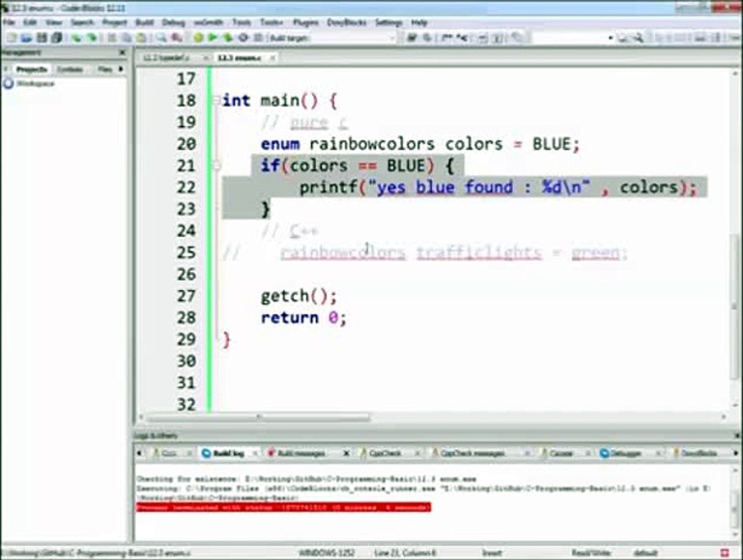Click on "getch();" on line 27

299,296
